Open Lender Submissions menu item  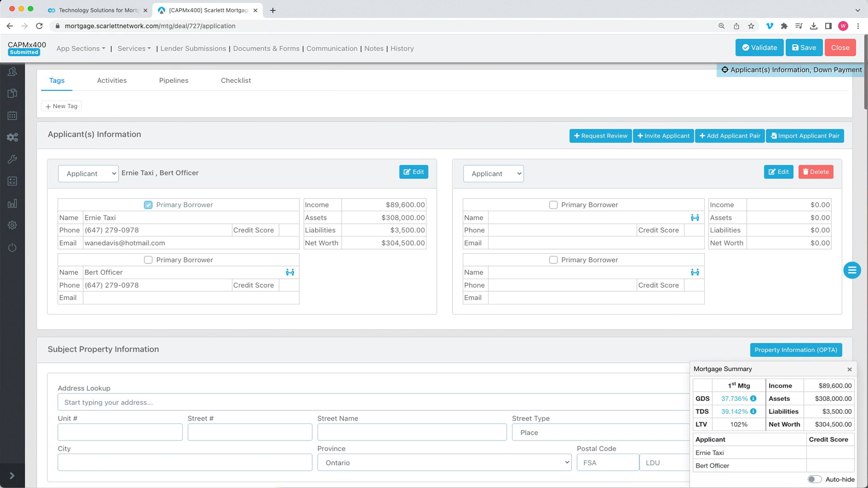click(193, 48)
